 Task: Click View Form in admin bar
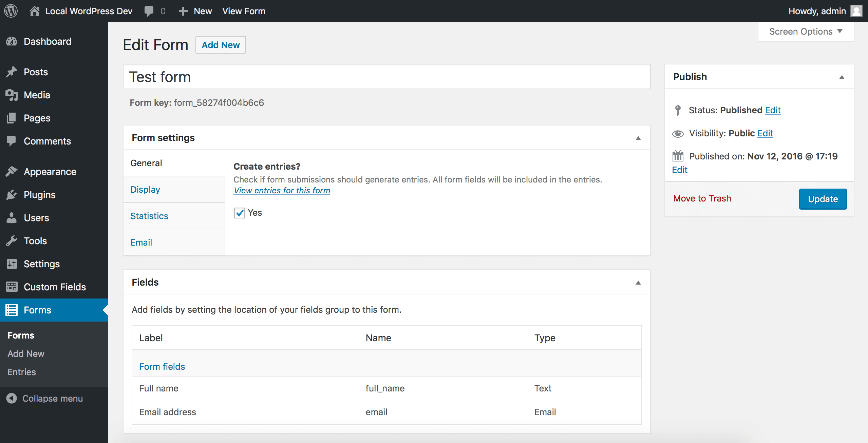[244, 11]
